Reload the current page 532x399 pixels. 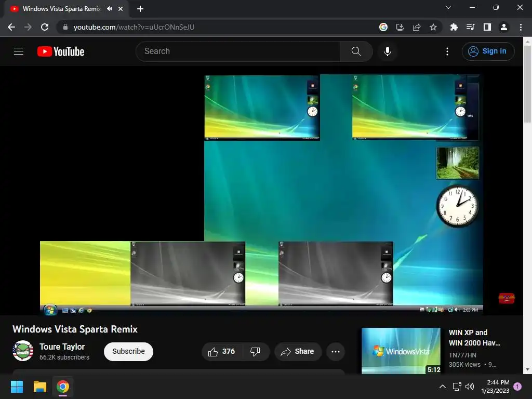[45, 27]
